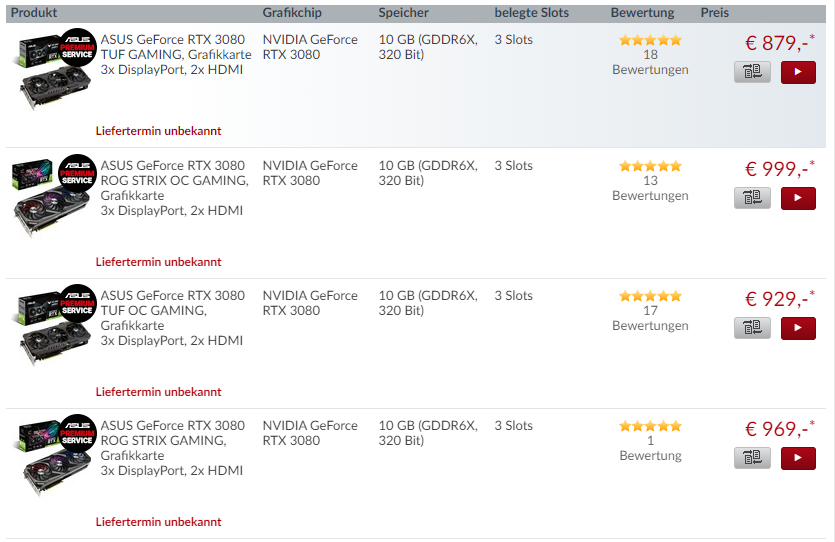
Task: Open the €999 ROG STRIX OC product via red arrow
Action: tap(798, 198)
